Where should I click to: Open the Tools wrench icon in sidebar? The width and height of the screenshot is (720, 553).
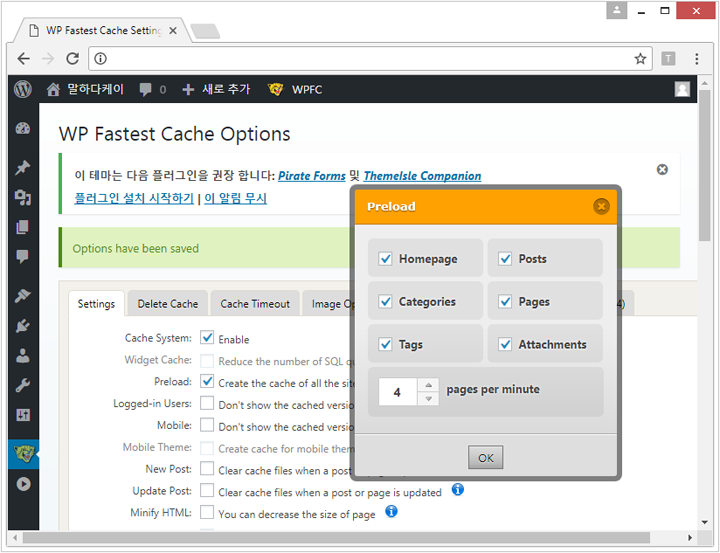click(22, 385)
